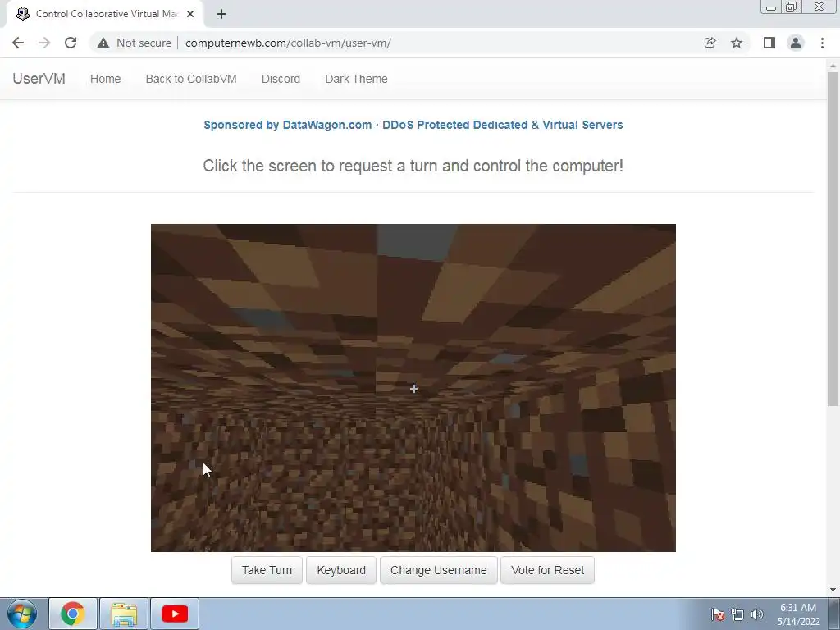Click the scrollbar down arrow

click(833, 590)
